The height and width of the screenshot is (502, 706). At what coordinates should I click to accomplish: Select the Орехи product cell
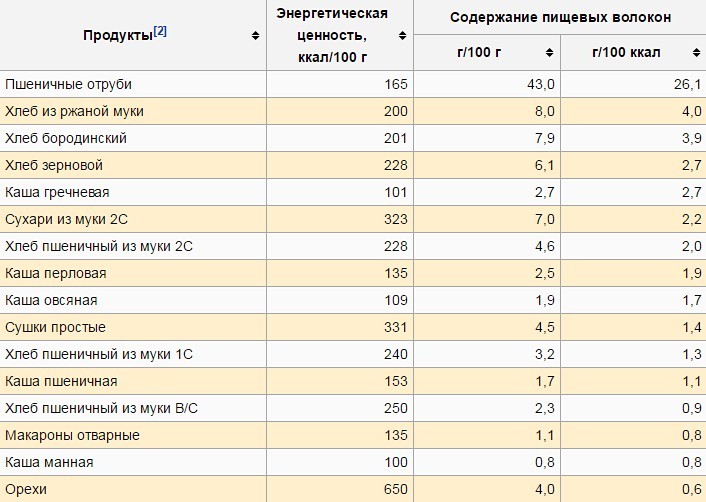(26, 489)
